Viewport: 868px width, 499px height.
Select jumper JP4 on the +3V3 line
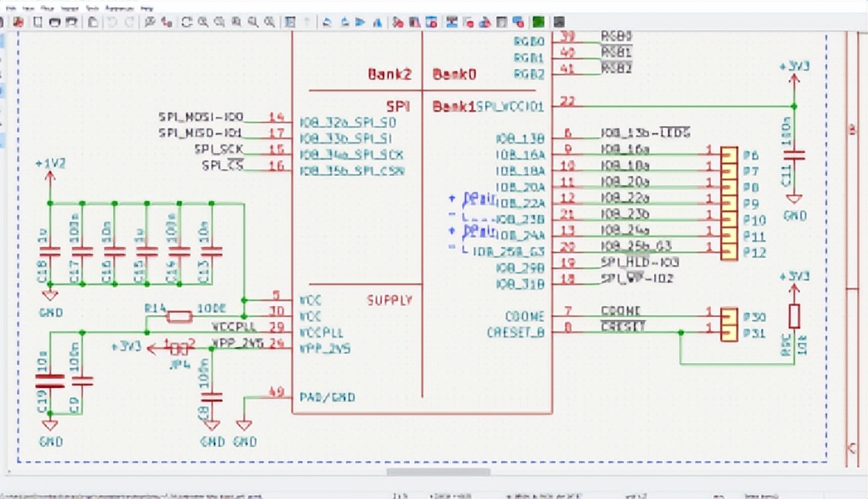(x=179, y=348)
